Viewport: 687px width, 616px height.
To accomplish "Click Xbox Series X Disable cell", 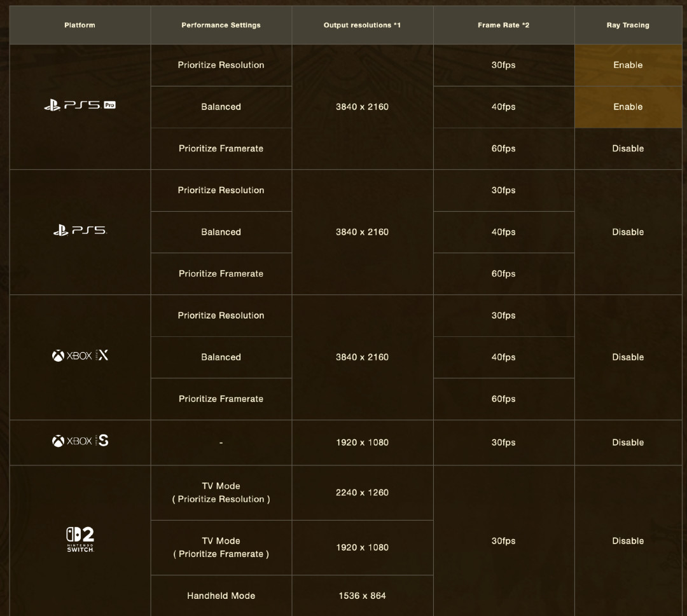I will [x=628, y=357].
